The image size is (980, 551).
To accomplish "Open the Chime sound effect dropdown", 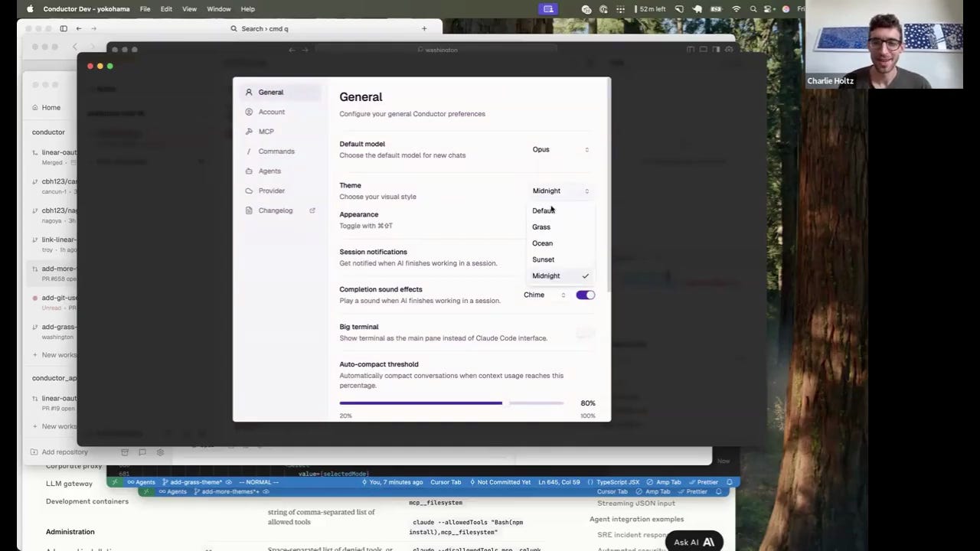I will click(544, 295).
